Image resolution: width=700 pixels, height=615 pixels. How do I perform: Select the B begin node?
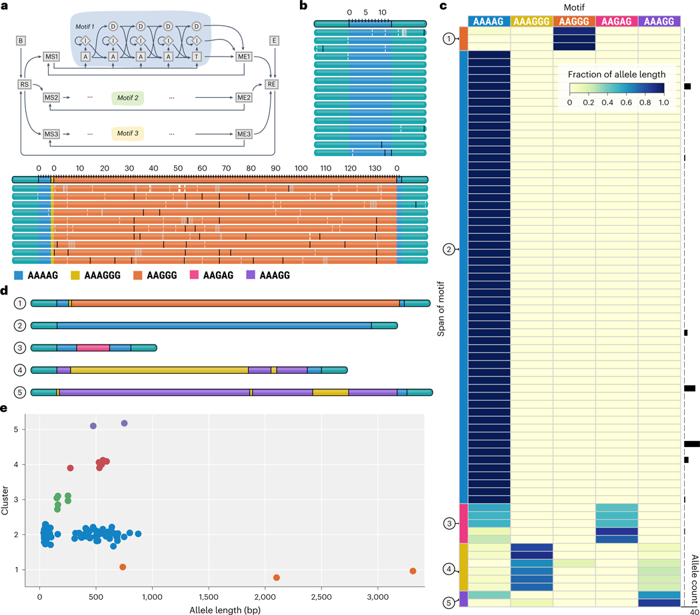(21, 41)
